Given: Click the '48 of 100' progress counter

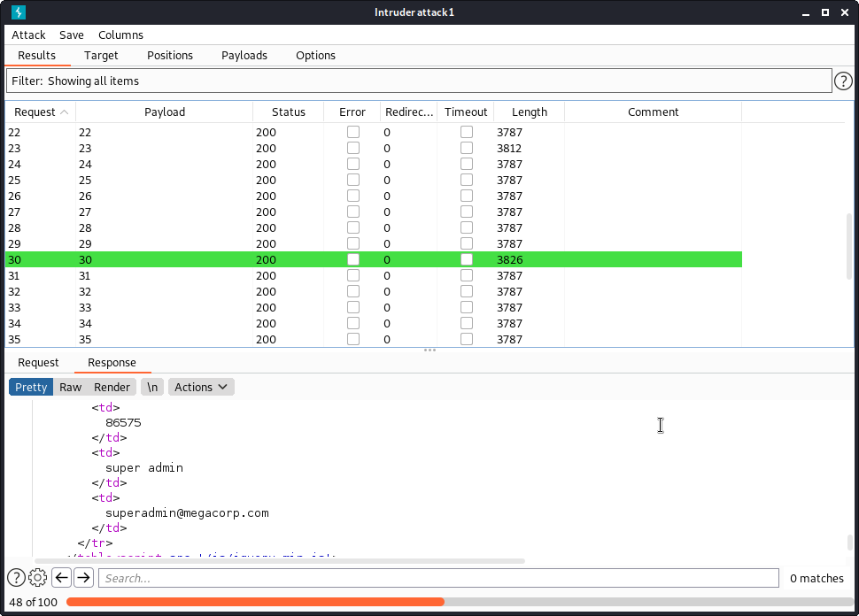Looking at the screenshot, I should pyautogui.click(x=34, y=603).
